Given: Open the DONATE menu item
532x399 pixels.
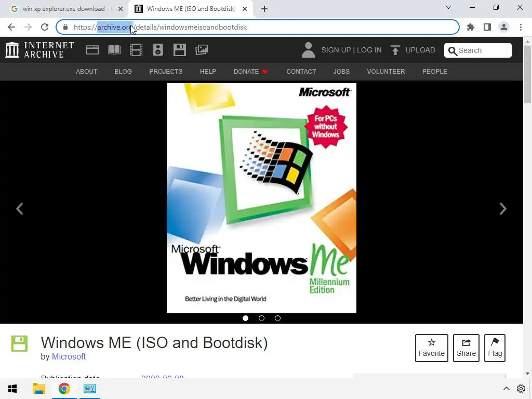Looking at the screenshot, I should tap(250, 72).
